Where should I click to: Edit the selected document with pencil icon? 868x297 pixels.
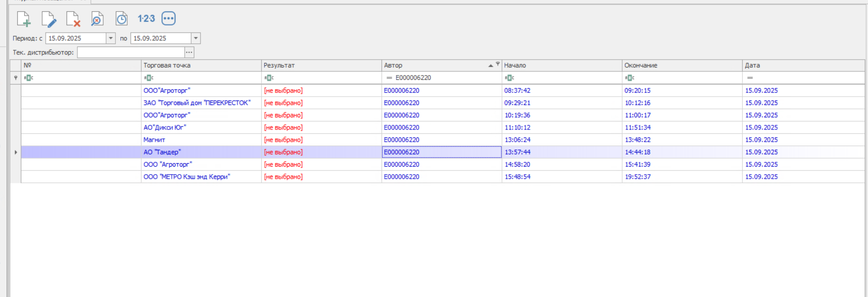click(48, 19)
